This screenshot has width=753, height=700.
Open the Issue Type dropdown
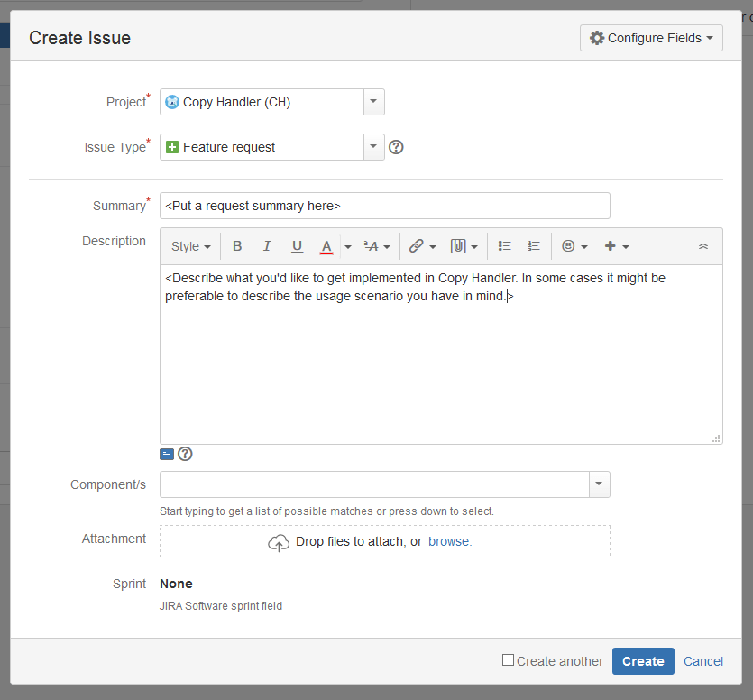point(373,146)
